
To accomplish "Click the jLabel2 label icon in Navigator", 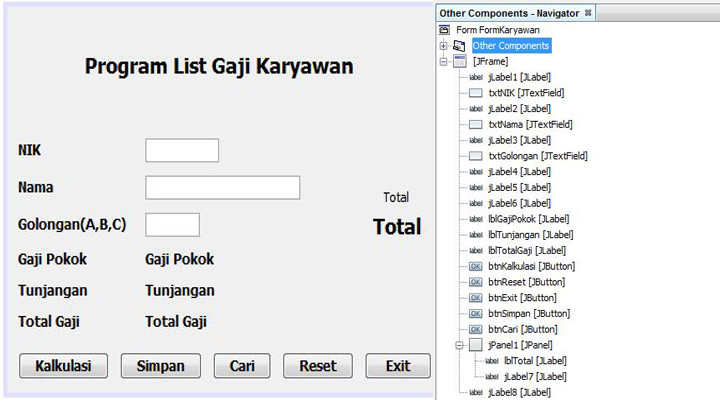I will 476,109.
